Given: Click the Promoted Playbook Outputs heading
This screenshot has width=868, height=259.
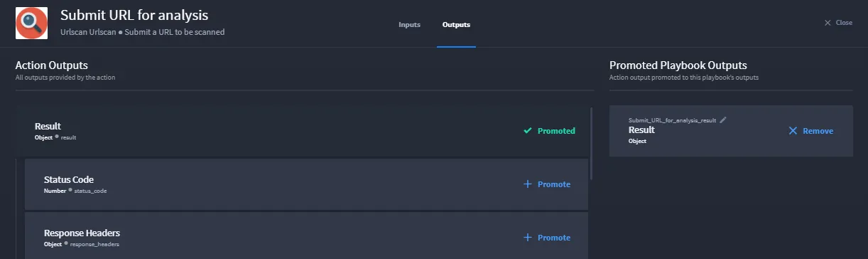Looking at the screenshot, I should [x=678, y=65].
